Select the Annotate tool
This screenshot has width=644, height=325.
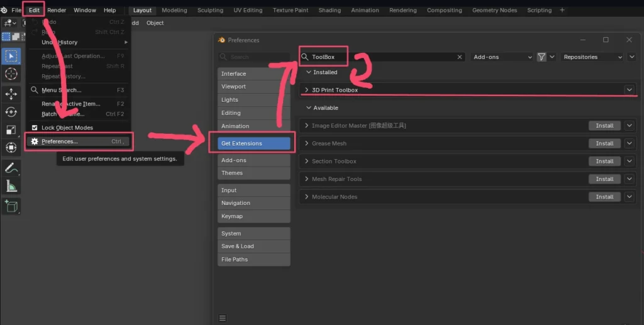coord(11,168)
